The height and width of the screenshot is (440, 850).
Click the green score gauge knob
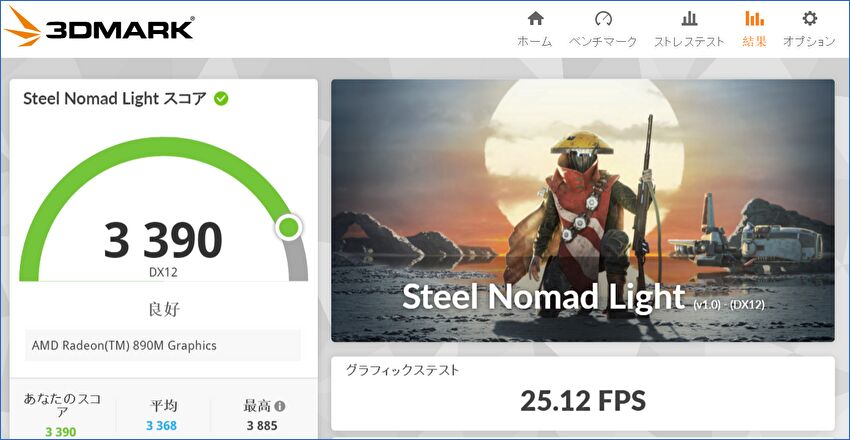[289, 227]
